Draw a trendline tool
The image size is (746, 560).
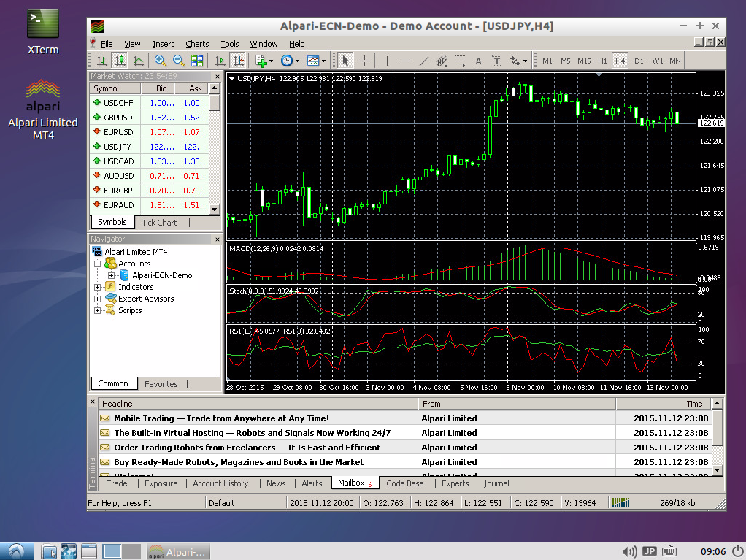(423, 61)
